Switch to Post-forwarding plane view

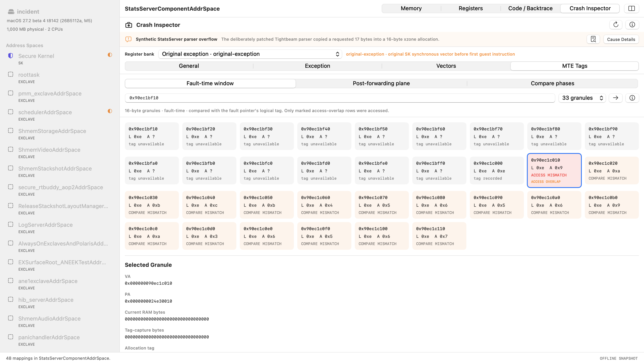pos(381,84)
